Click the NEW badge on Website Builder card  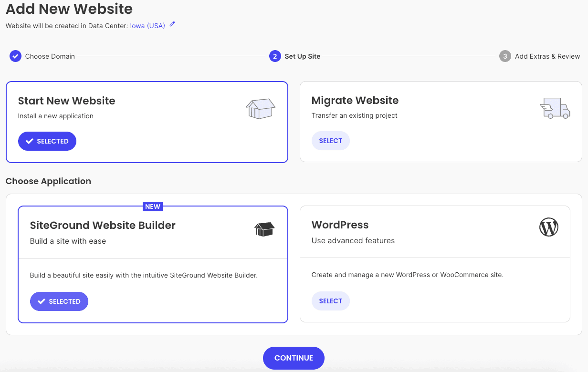153,207
